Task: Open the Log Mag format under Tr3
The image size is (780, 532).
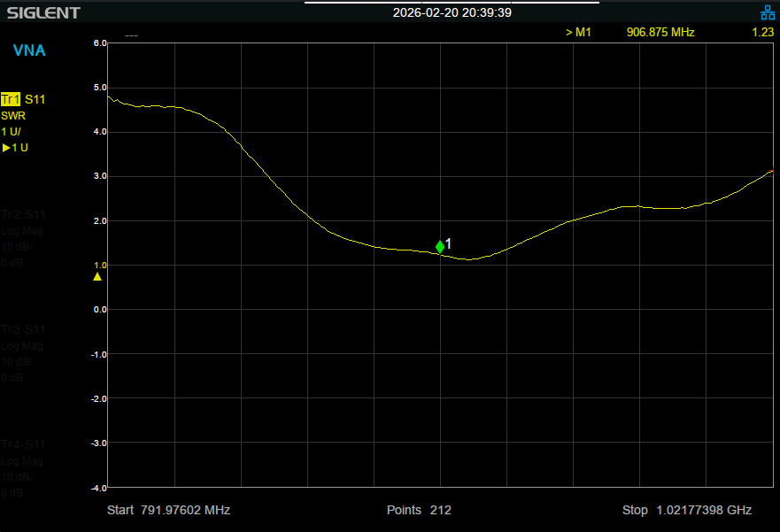Action: coord(22,346)
